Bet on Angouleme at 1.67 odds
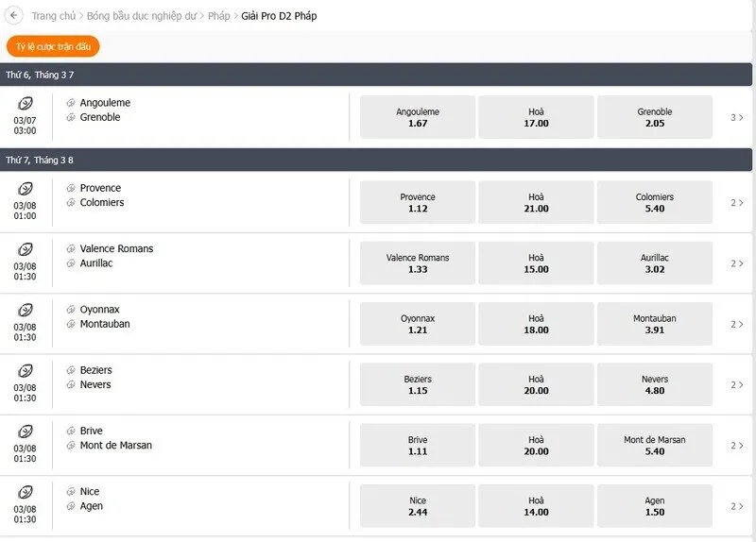 pos(418,117)
